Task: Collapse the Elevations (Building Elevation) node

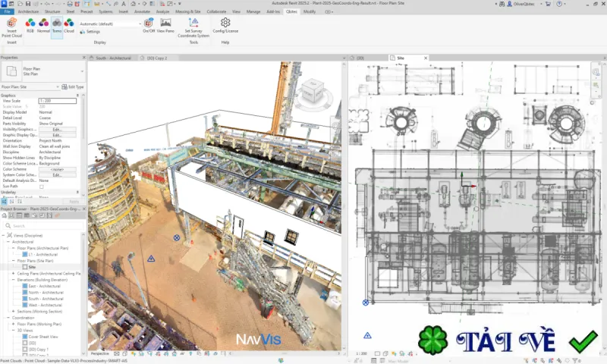Action: click(x=14, y=280)
